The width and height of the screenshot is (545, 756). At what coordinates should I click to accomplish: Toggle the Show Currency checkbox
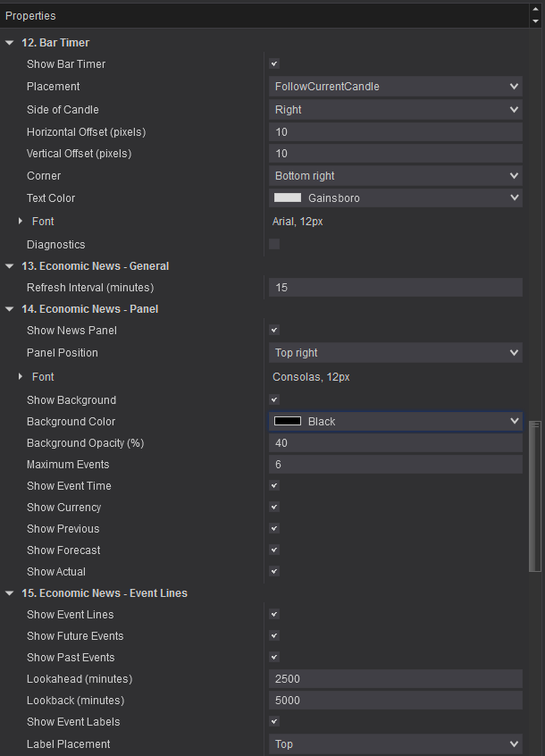(274, 508)
